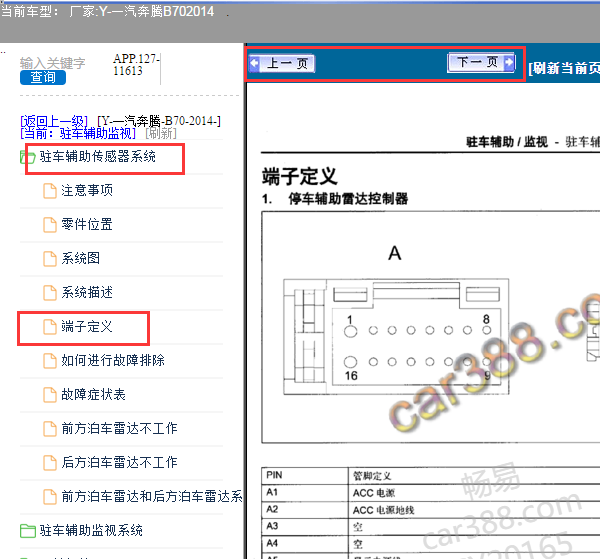
Task: Click table cell A4
Action: [305, 543]
